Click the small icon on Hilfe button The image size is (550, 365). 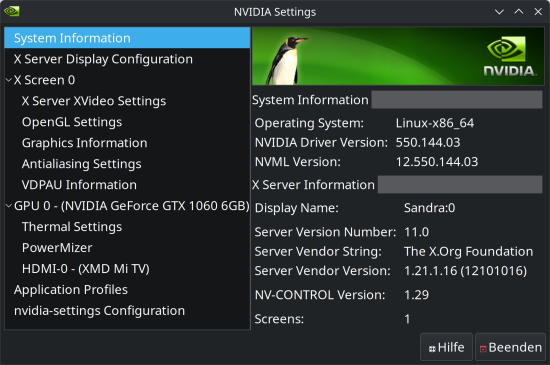pos(432,349)
